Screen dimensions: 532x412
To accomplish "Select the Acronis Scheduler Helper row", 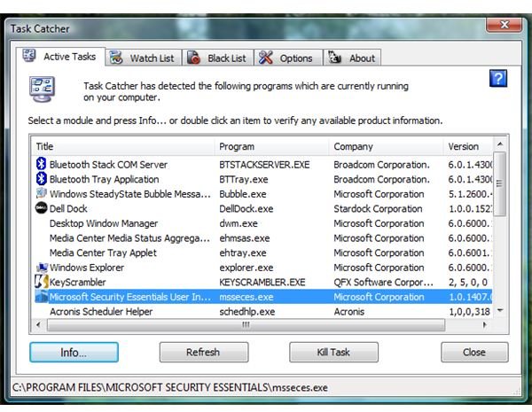I will coord(263,311).
